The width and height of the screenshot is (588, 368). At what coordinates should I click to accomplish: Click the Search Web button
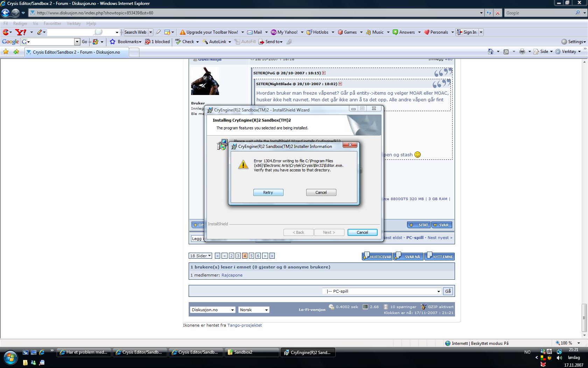click(x=135, y=32)
